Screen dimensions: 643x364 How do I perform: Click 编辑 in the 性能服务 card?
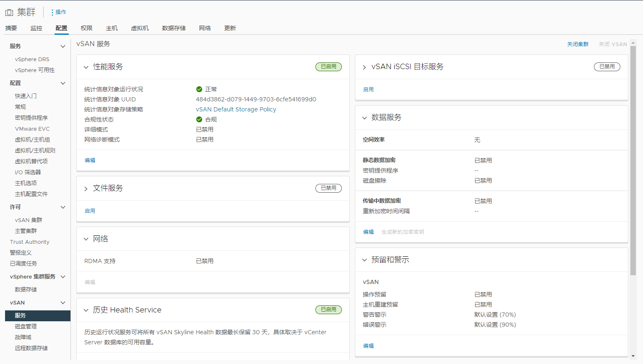(90, 160)
